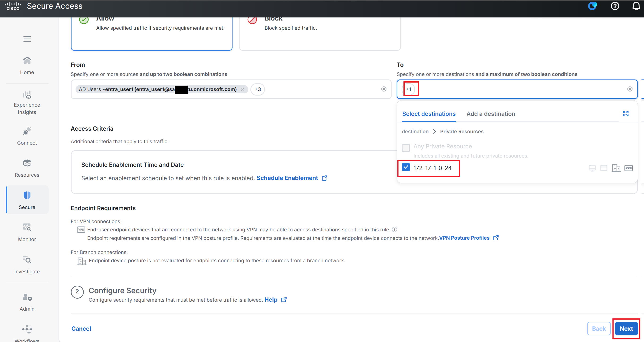Open the Investigate section icon
644x342 pixels.
27,260
